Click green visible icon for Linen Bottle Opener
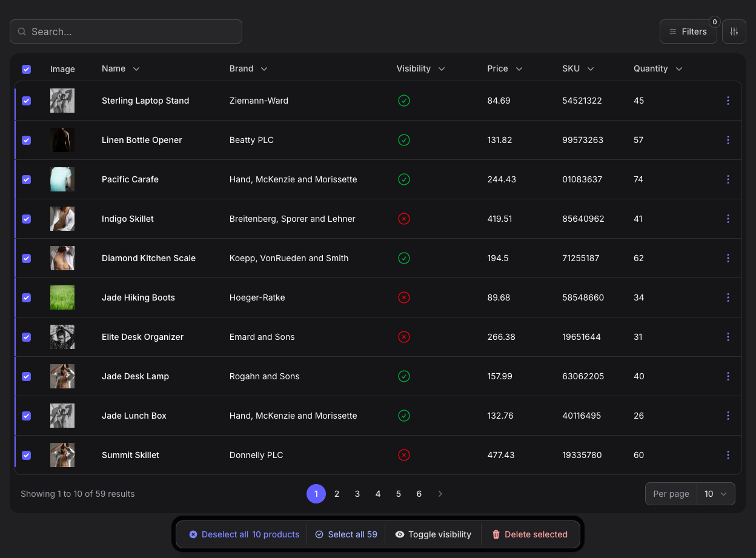The image size is (756, 558). (x=404, y=140)
